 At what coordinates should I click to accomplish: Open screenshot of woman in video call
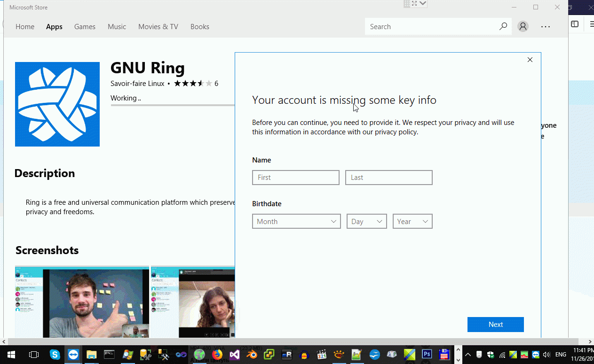pyautogui.click(x=193, y=302)
